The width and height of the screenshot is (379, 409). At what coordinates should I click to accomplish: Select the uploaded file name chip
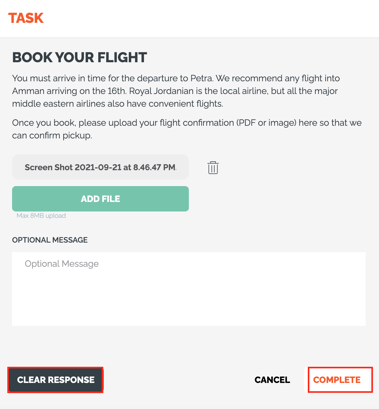100,167
